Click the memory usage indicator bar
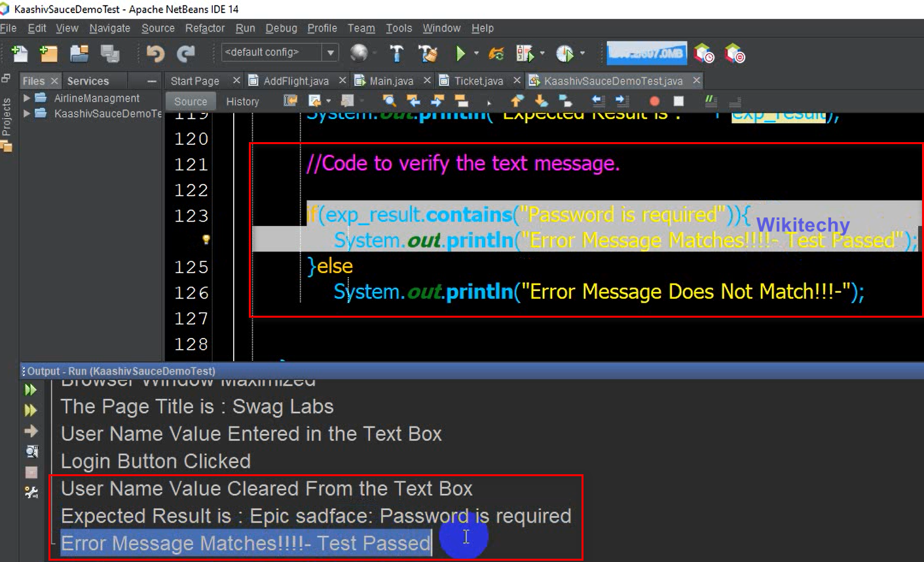The height and width of the screenshot is (562, 924). tap(646, 54)
